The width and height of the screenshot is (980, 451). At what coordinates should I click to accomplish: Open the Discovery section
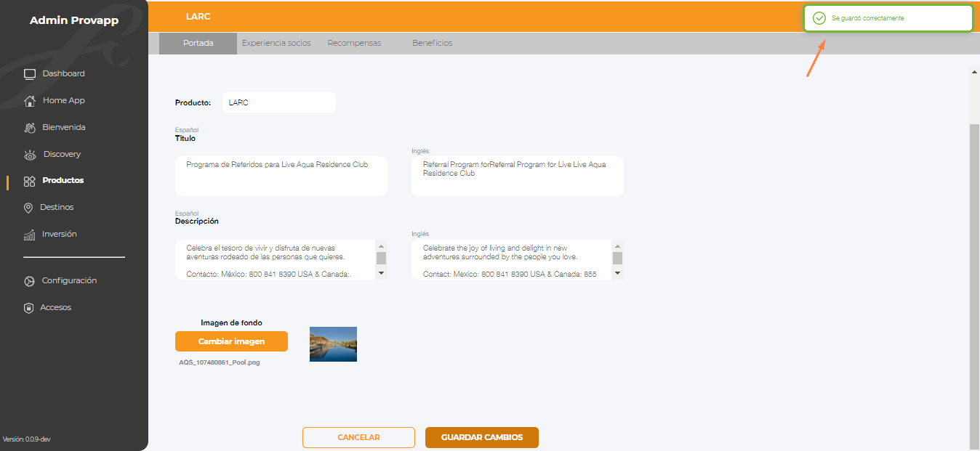[x=62, y=154]
